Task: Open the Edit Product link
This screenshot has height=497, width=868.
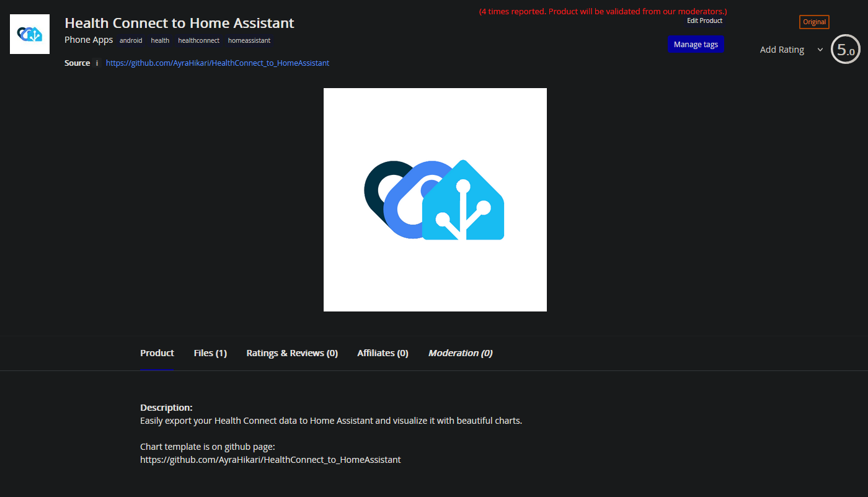Action: point(705,20)
